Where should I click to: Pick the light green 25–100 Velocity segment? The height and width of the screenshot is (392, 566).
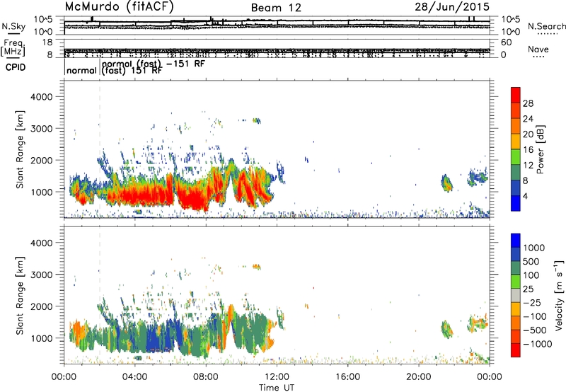[516, 282]
